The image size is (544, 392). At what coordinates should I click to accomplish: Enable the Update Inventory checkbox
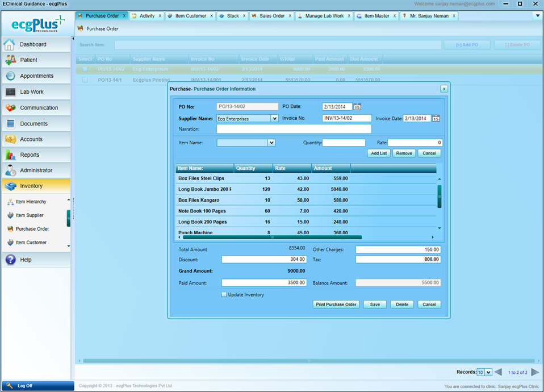(x=224, y=295)
